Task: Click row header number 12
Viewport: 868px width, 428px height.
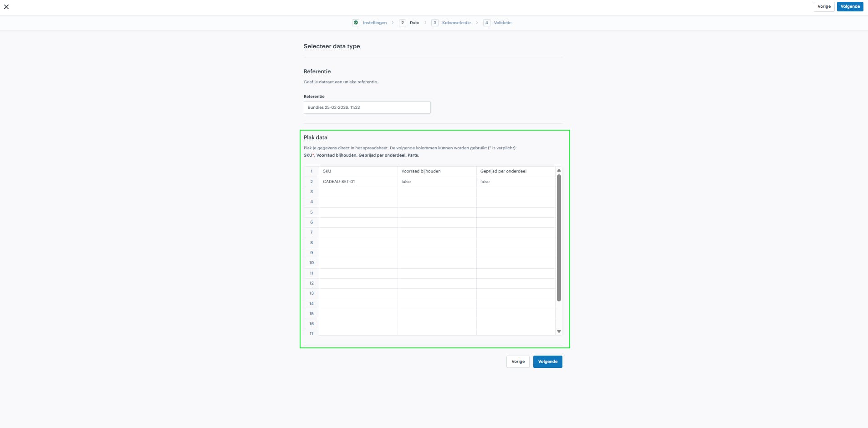Action: 311,283
